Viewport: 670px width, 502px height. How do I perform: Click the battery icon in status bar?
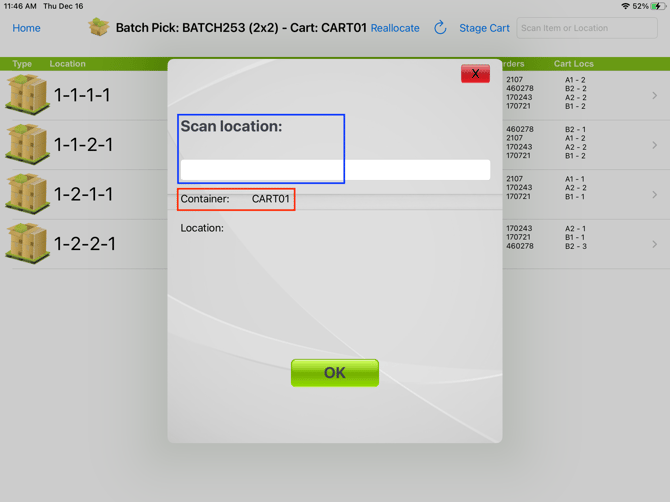657,6
